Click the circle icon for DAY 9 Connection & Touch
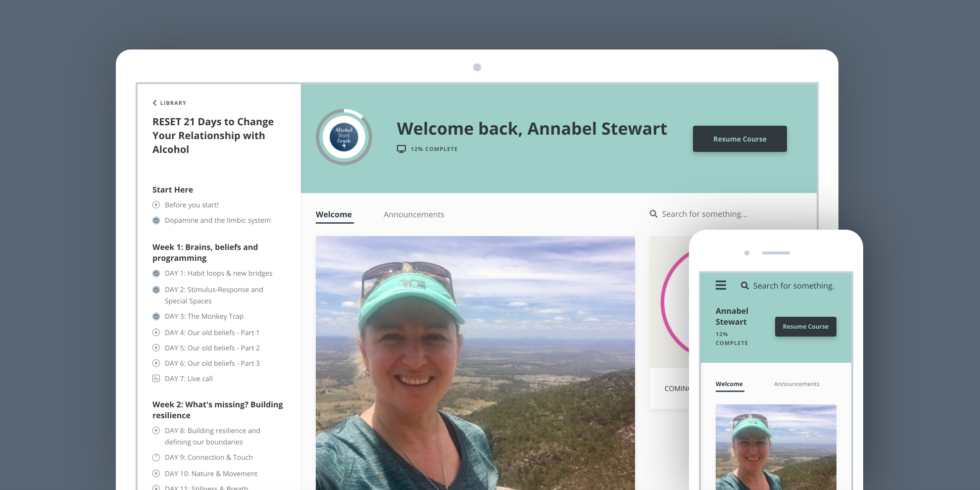The image size is (980, 490). tap(156, 457)
